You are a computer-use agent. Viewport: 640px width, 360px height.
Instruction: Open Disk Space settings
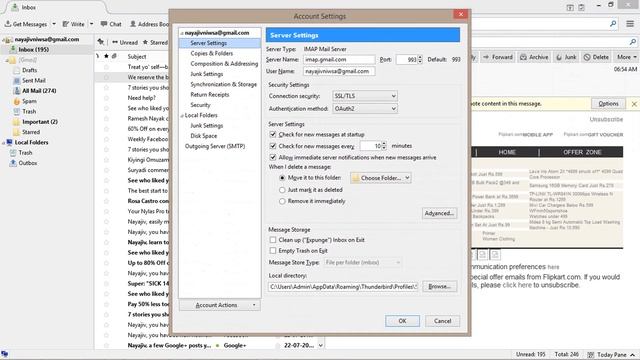tap(203, 136)
